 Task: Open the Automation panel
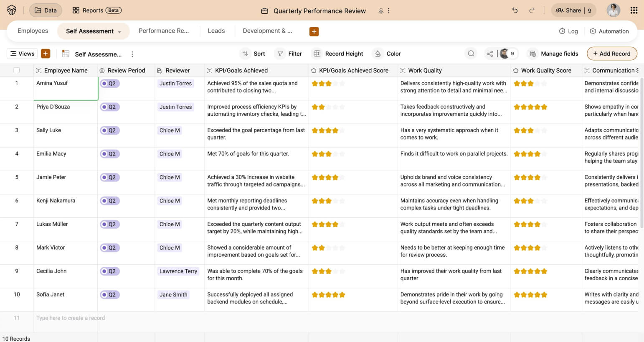click(x=609, y=31)
